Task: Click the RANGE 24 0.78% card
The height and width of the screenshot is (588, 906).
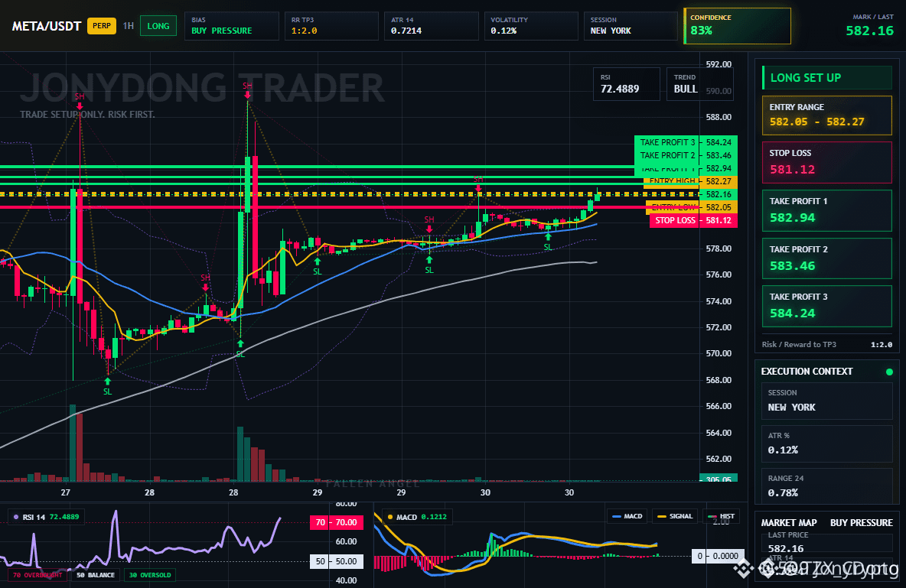Action: pyautogui.click(x=827, y=486)
